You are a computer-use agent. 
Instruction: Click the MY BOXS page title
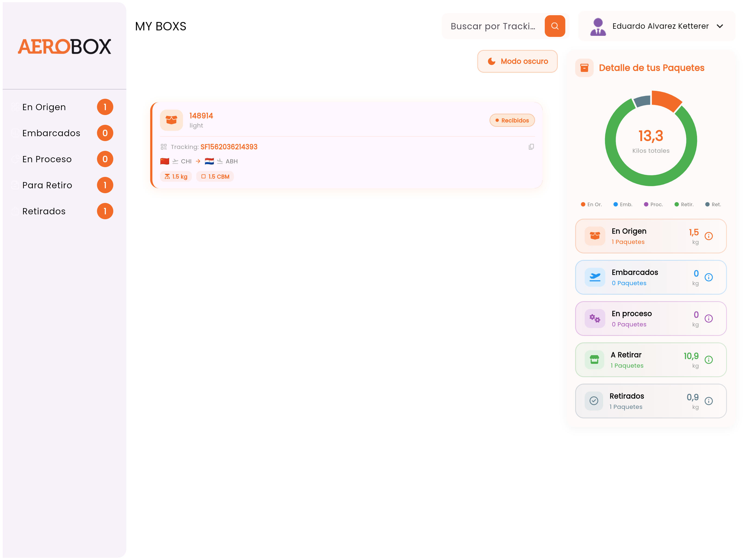(x=160, y=26)
